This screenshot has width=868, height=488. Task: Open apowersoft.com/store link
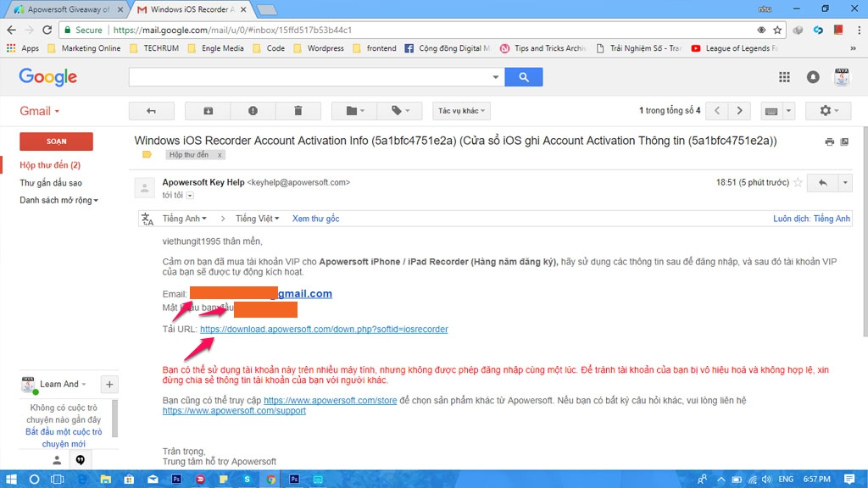(330, 401)
